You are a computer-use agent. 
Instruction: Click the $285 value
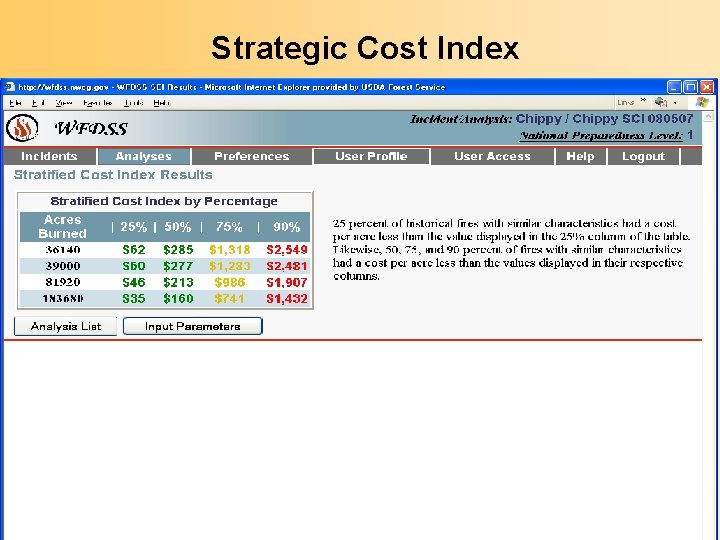tap(178, 249)
